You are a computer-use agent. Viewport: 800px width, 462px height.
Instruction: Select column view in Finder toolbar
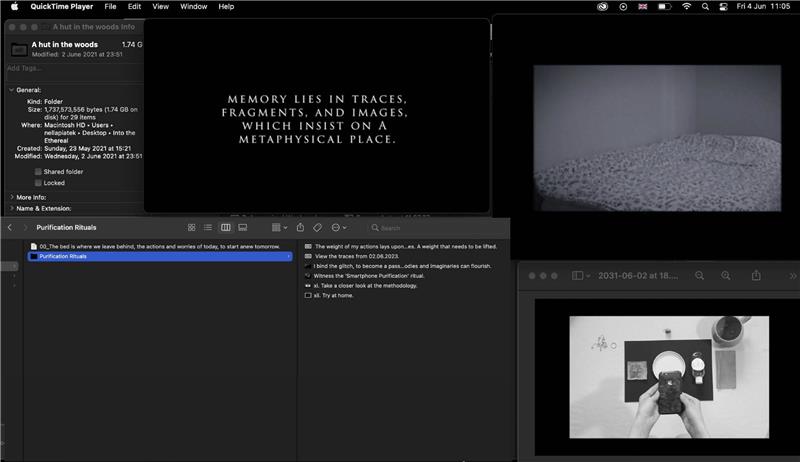(225, 228)
